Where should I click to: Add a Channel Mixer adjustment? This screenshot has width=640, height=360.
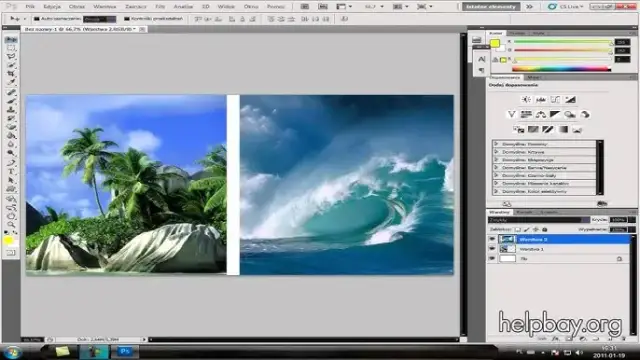point(584,114)
